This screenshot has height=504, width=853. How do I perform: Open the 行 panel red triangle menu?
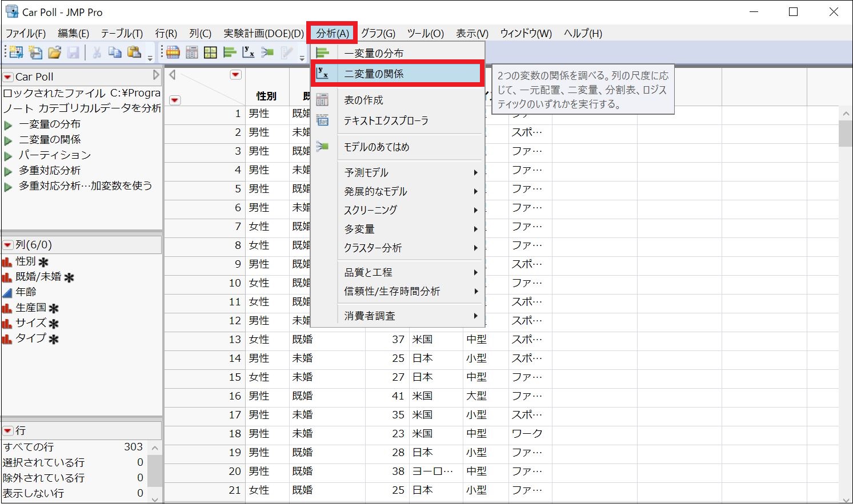[7, 430]
